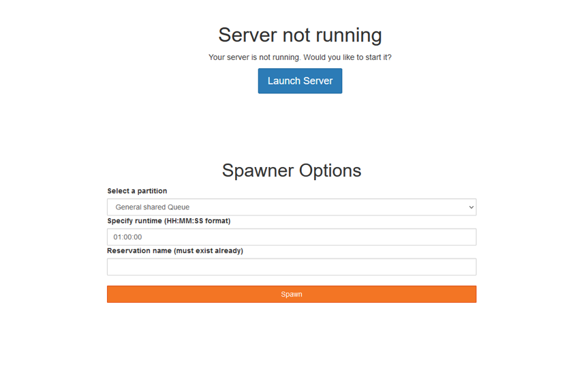The width and height of the screenshot is (588, 371).
Task: Click 'Reservation name (must exist already)' label
Action: pyautogui.click(x=175, y=250)
